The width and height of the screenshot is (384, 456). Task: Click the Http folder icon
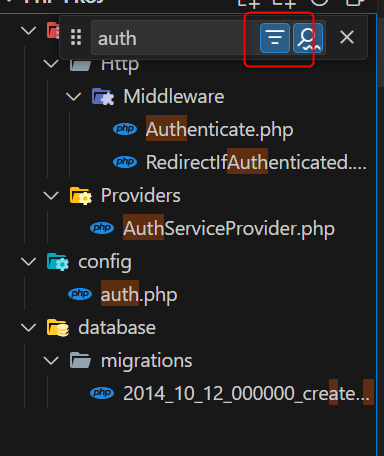(80, 65)
